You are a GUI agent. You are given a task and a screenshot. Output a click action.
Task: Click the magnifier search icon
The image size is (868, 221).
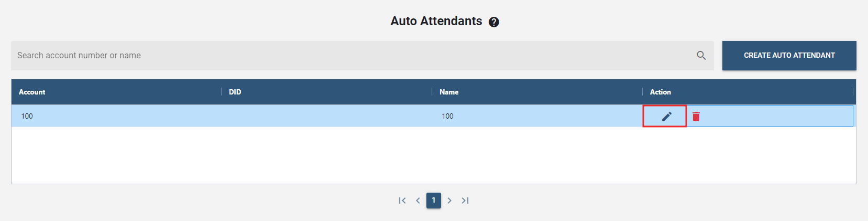[701, 55]
